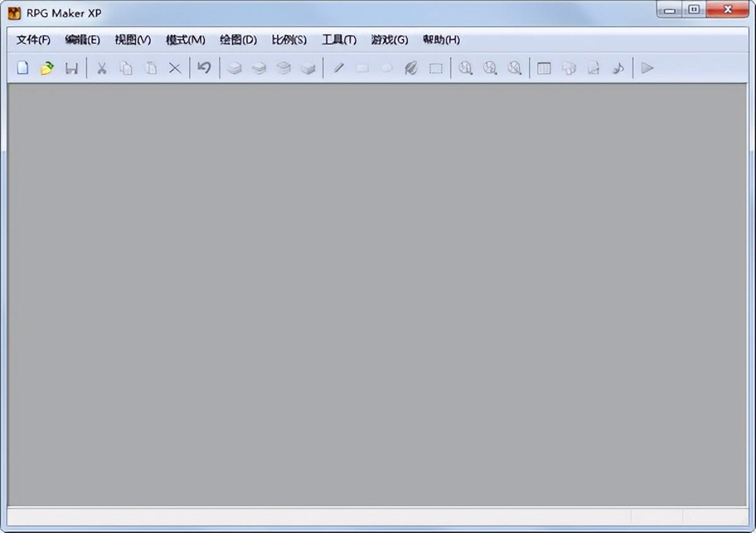This screenshot has width=756, height=533.
Task: Click the Undo arrow in toolbar
Action: coord(204,68)
